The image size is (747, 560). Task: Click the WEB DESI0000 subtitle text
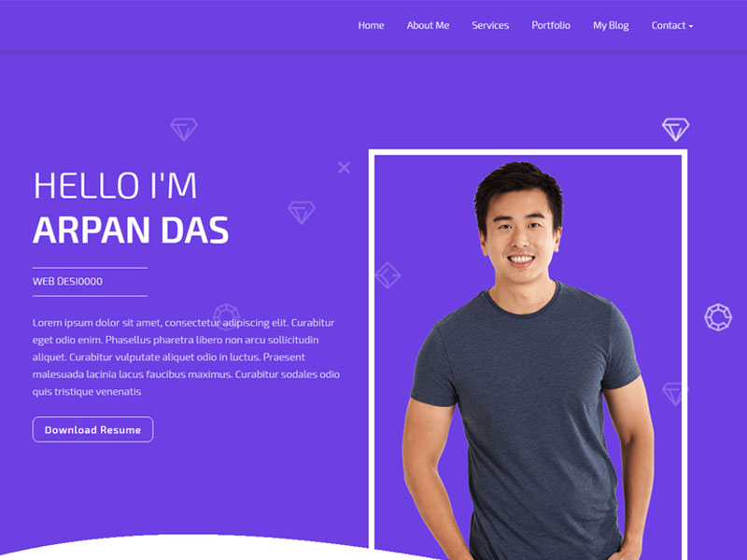tap(67, 282)
